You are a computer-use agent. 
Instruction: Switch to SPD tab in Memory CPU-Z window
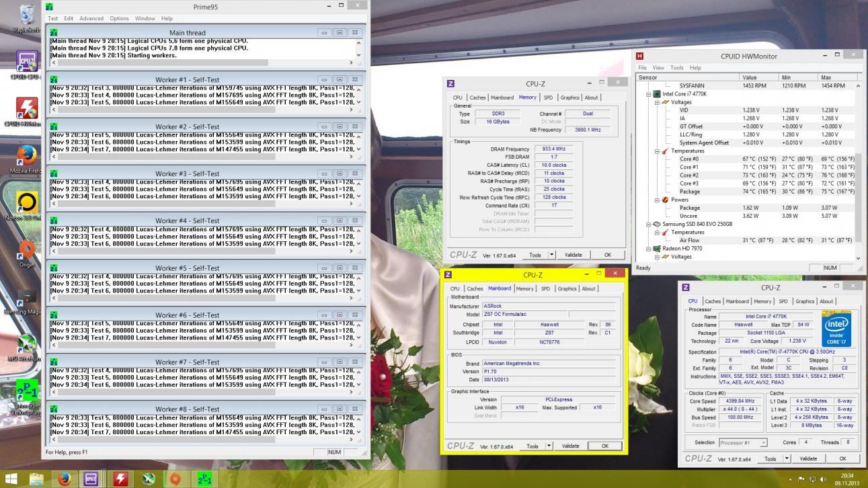548,97
